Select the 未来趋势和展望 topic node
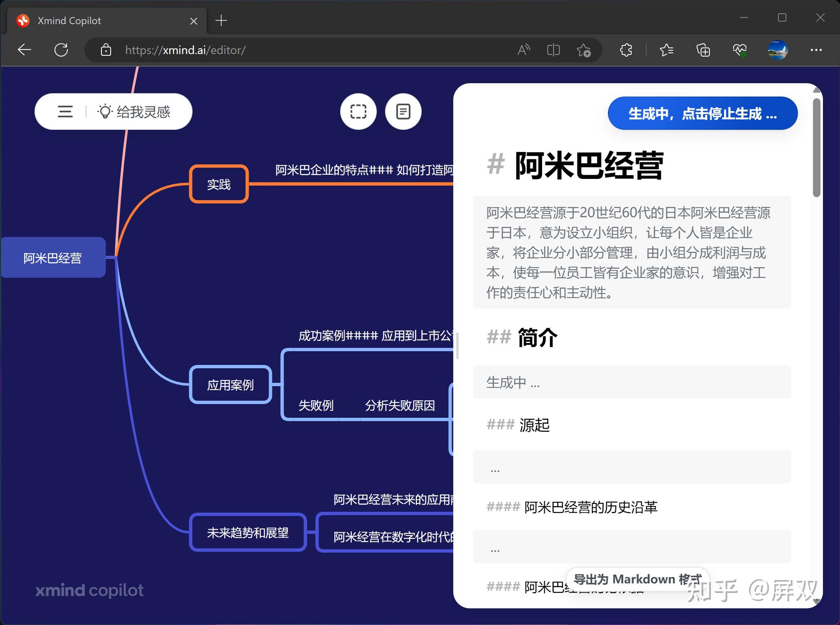 (248, 533)
